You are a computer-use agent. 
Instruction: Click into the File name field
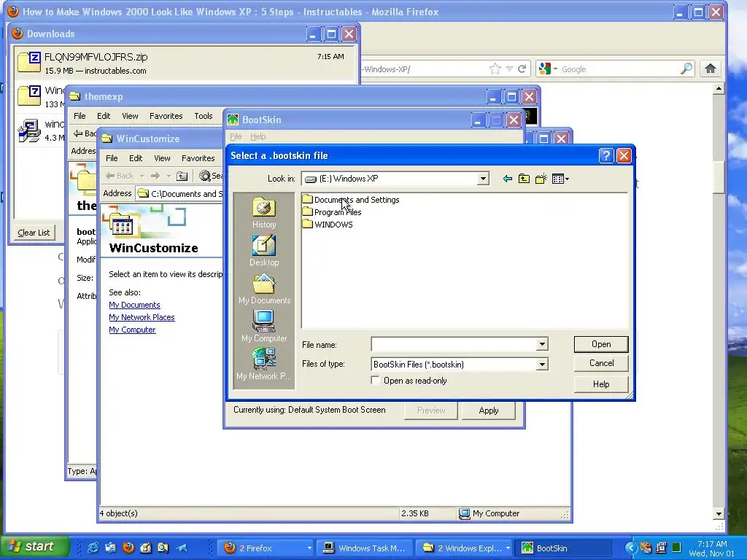point(454,344)
